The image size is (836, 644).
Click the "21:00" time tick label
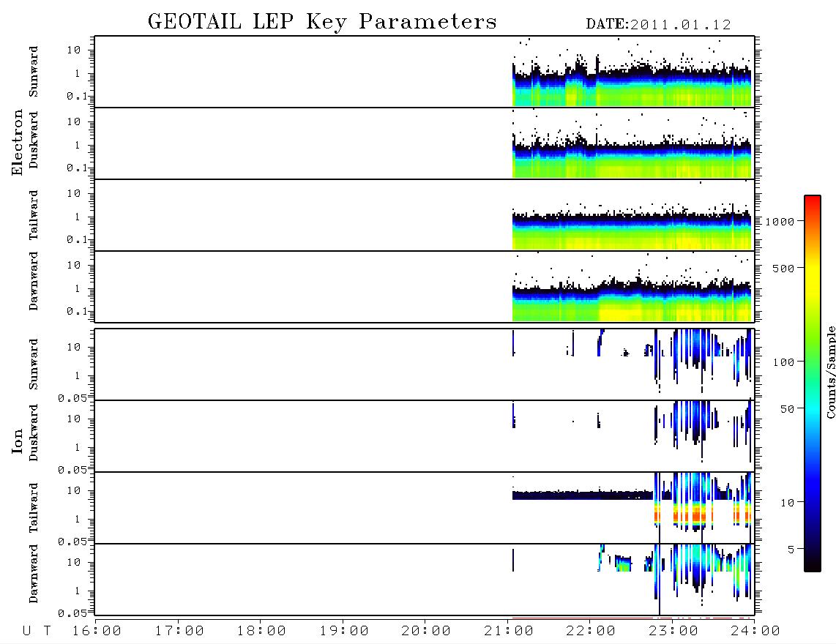(510, 632)
